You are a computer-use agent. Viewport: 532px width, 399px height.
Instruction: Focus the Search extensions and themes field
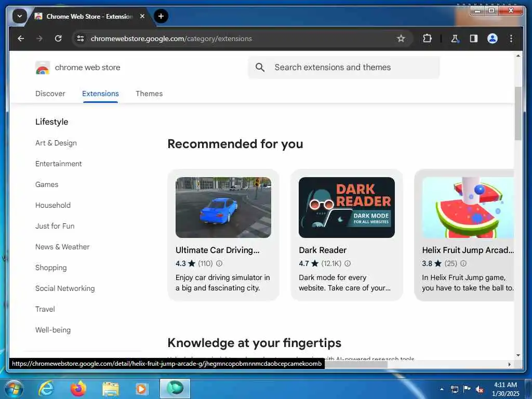(344, 68)
